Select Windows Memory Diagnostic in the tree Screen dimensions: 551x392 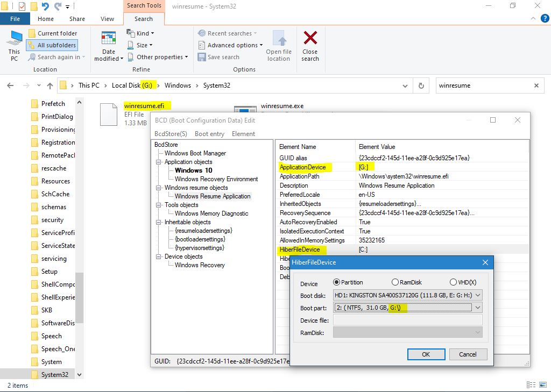click(211, 213)
